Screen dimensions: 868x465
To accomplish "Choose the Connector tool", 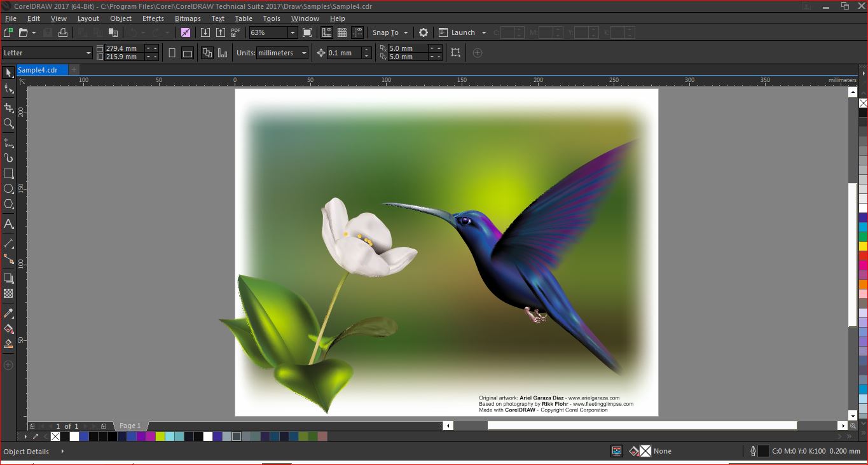I will click(x=8, y=259).
